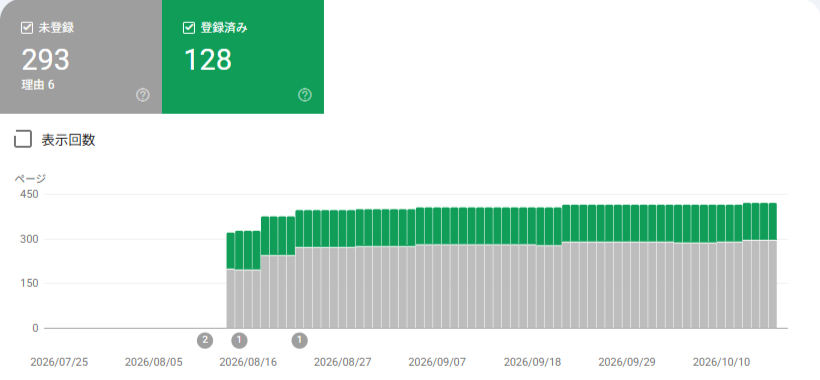Click the 2026/09/29 date label
This screenshot has height=380, width=820.
click(x=627, y=362)
